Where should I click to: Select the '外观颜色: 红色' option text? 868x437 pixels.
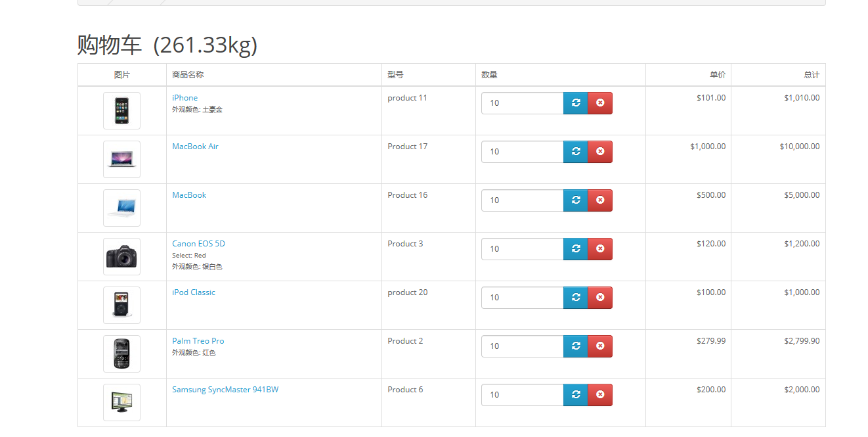194,353
